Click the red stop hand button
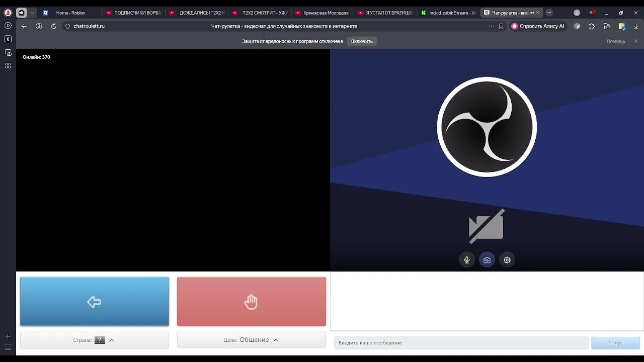 click(x=252, y=301)
